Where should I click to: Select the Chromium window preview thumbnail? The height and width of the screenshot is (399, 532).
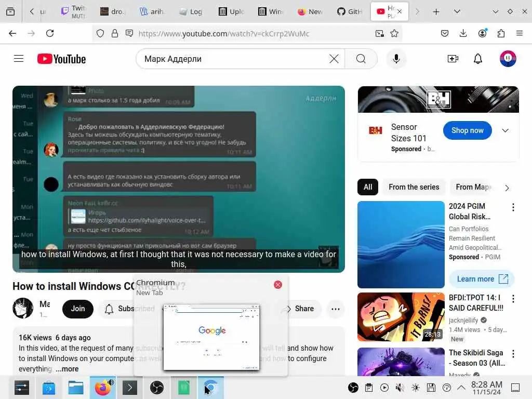(x=211, y=337)
